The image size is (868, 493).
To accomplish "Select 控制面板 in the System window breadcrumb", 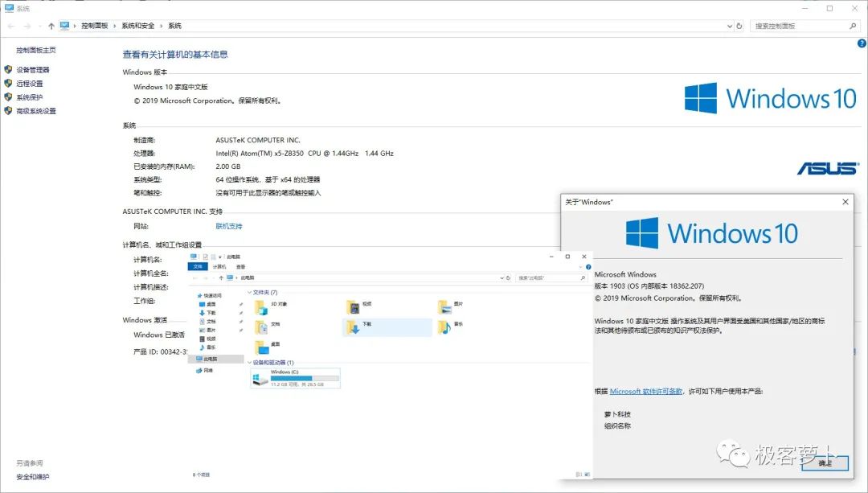I will tap(95, 26).
